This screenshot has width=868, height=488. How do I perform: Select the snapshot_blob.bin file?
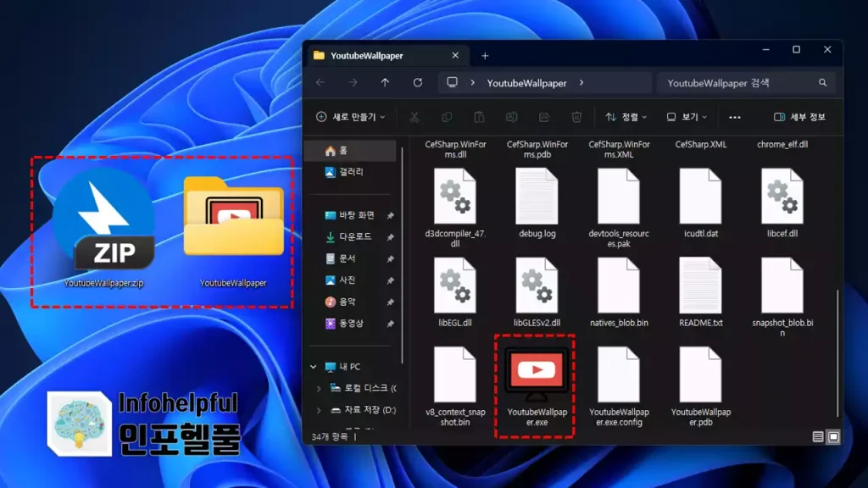click(x=782, y=297)
